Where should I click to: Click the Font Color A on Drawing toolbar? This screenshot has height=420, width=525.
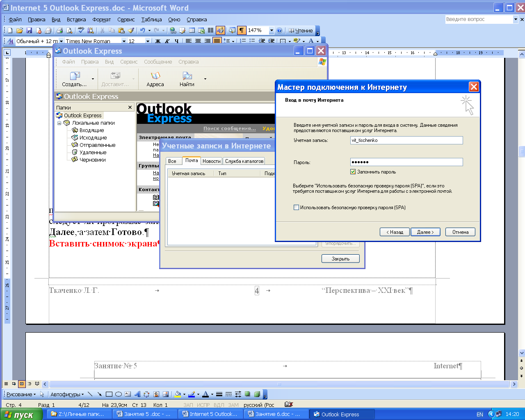tap(205, 394)
